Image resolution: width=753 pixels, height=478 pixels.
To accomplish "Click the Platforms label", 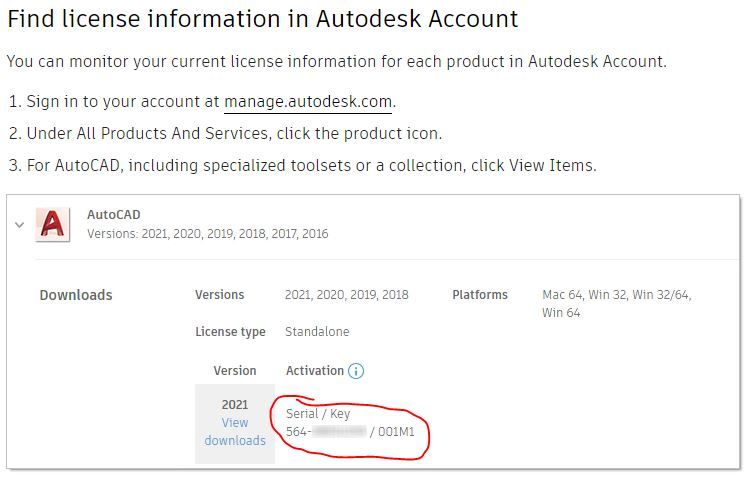I will [x=480, y=294].
